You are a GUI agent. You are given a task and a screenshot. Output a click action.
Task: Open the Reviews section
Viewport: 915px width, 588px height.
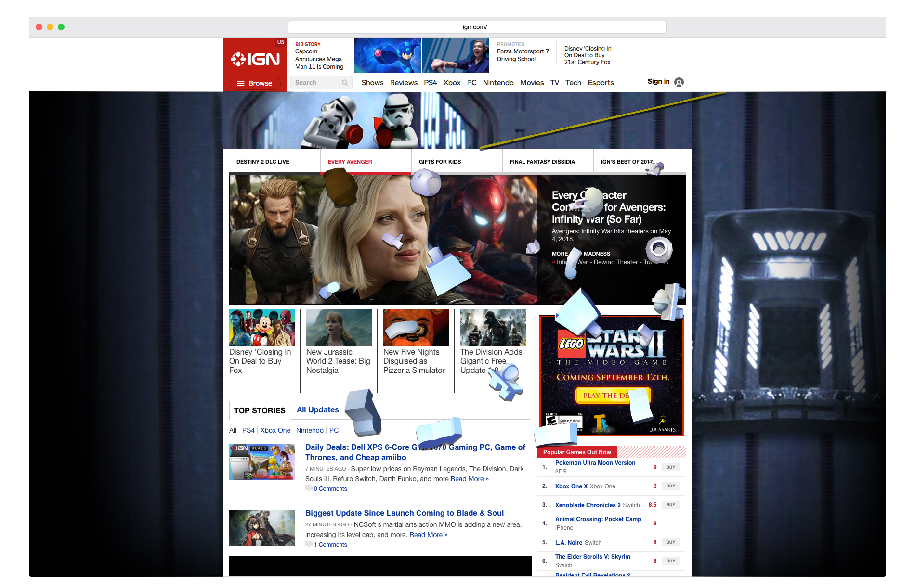coord(404,83)
